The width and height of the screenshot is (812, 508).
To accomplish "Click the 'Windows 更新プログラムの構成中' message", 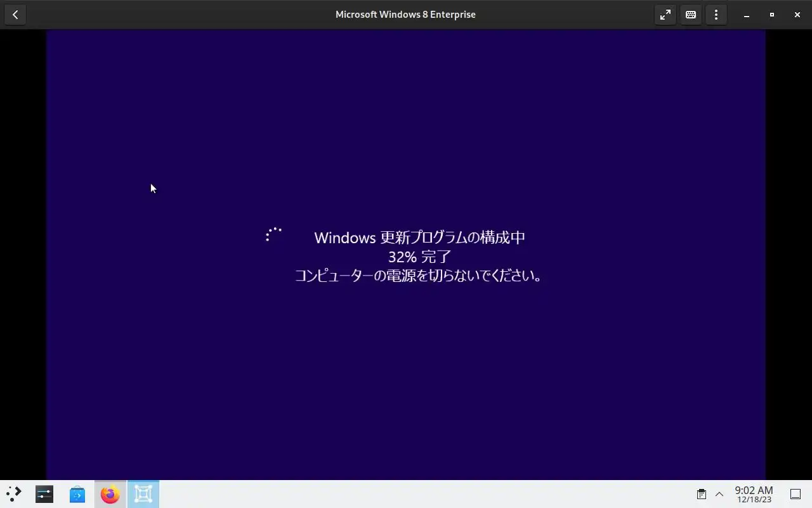I will coord(419,237).
